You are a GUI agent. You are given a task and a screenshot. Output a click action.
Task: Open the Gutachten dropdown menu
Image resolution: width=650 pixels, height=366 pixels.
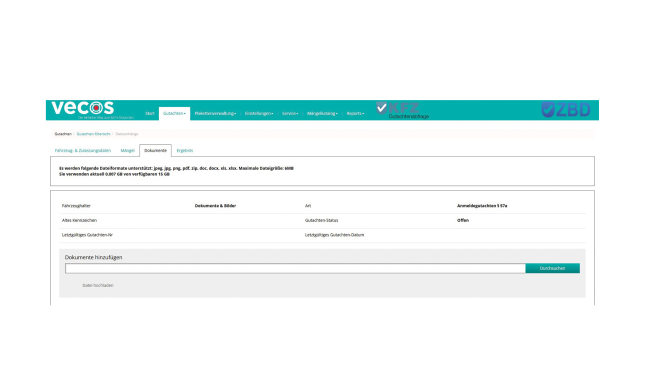click(x=174, y=114)
